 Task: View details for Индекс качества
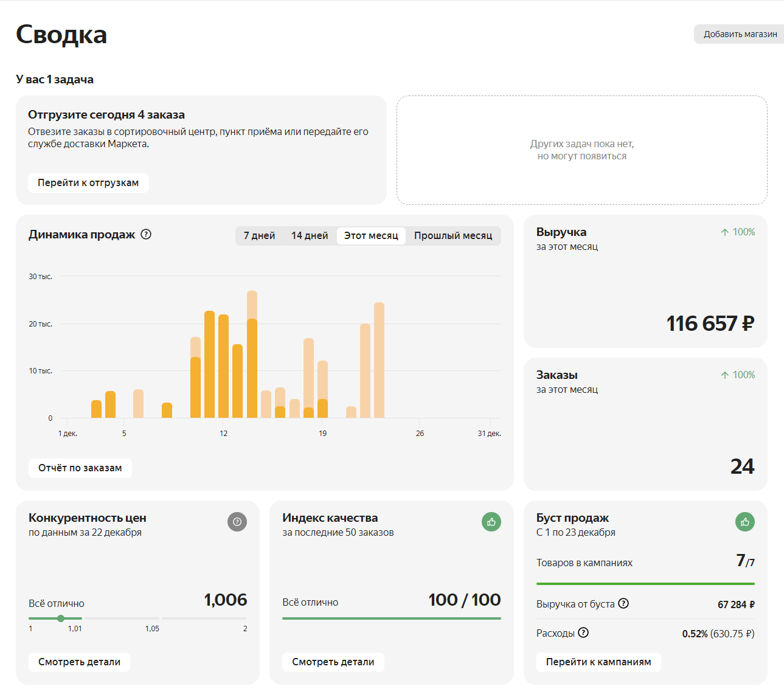coord(333,662)
